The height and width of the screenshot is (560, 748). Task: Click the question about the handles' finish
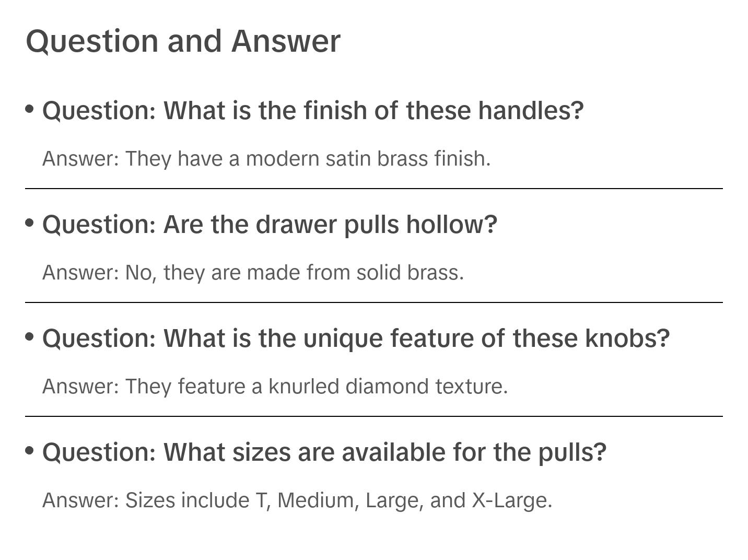tap(312, 111)
